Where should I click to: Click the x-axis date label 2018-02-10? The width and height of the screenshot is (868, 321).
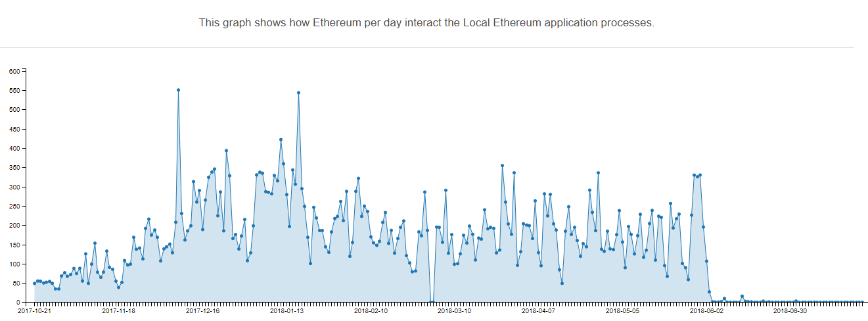[371, 311]
